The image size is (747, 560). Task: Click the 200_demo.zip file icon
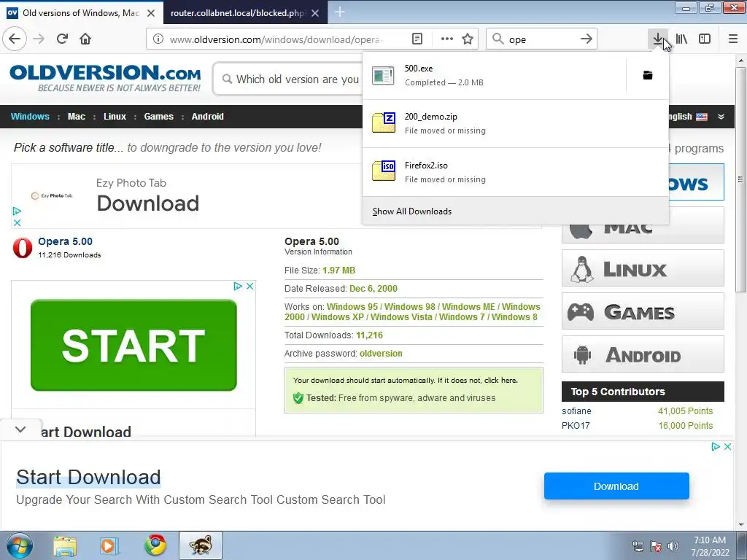tap(384, 122)
